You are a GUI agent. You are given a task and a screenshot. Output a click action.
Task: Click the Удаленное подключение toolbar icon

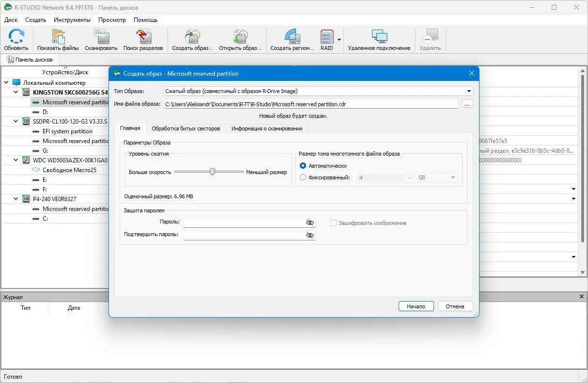pyautogui.click(x=379, y=36)
